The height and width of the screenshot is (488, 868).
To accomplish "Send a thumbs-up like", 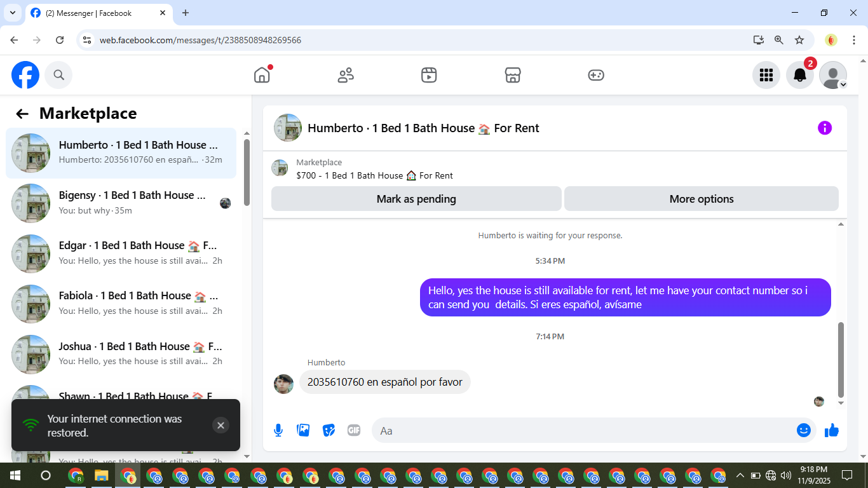I will (x=832, y=430).
